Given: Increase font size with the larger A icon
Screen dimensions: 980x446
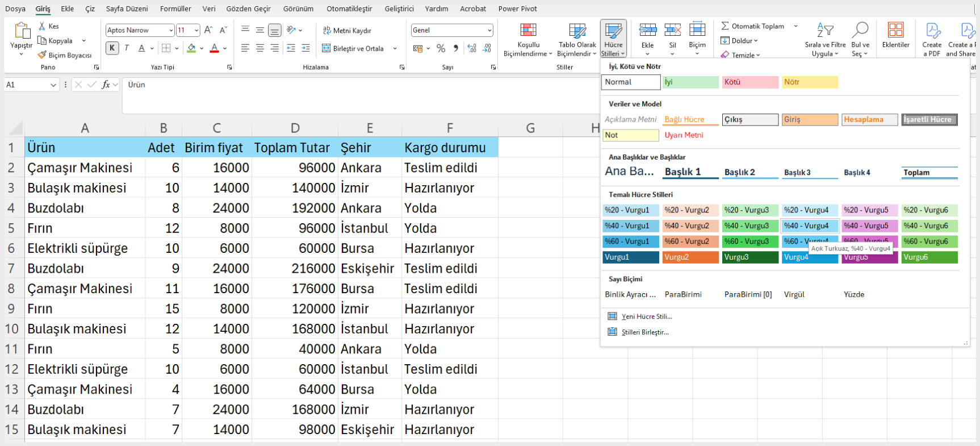Looking at the screenshot, I should pyautogui.click(x=208, y=30).
